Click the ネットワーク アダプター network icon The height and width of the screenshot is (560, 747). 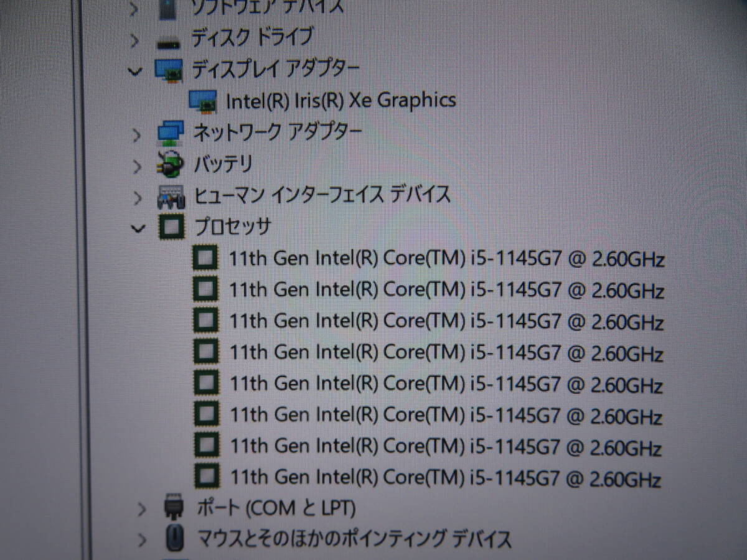[170, 133]
